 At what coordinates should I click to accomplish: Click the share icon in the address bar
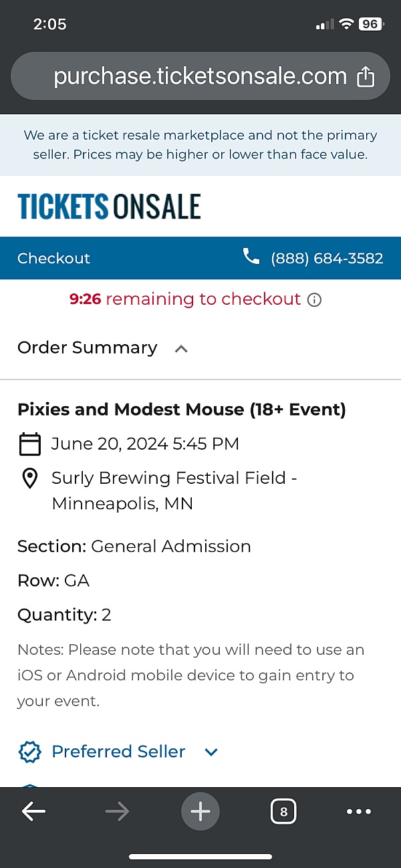coord(365,76)
